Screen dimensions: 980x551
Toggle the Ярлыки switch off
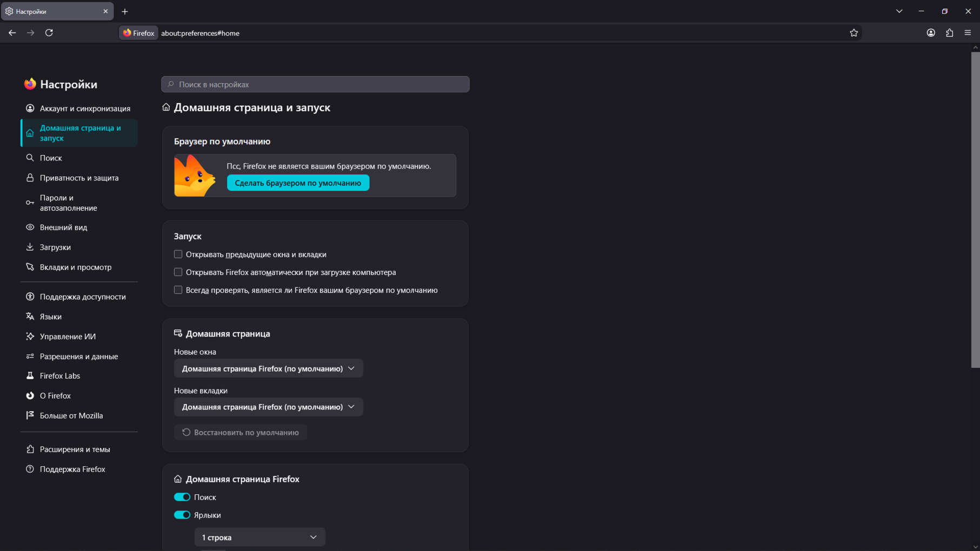(182, 515)
